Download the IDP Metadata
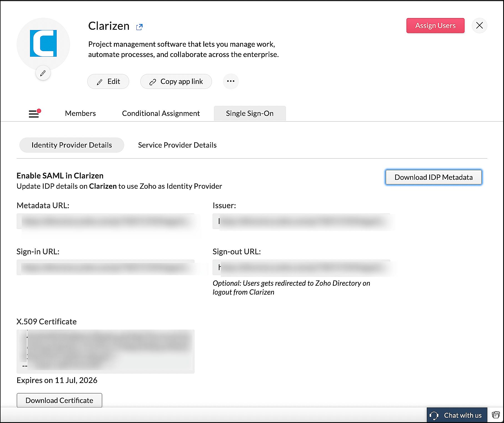Image resolution: width=504 pixels, height=423 pixels. click(433, 177)
